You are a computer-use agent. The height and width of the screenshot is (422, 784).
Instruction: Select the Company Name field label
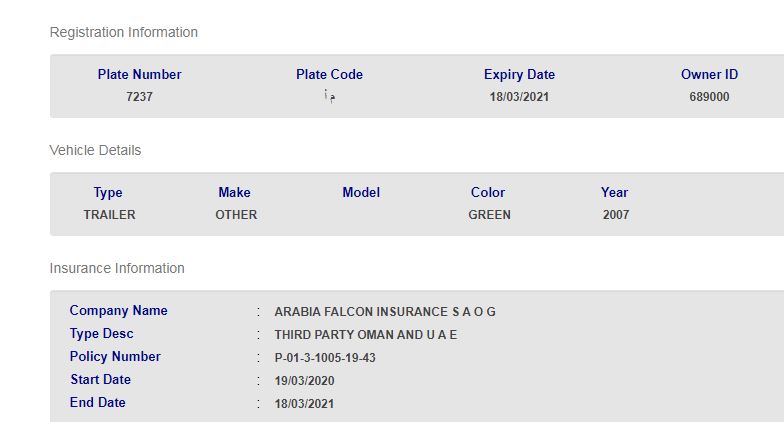119,310
